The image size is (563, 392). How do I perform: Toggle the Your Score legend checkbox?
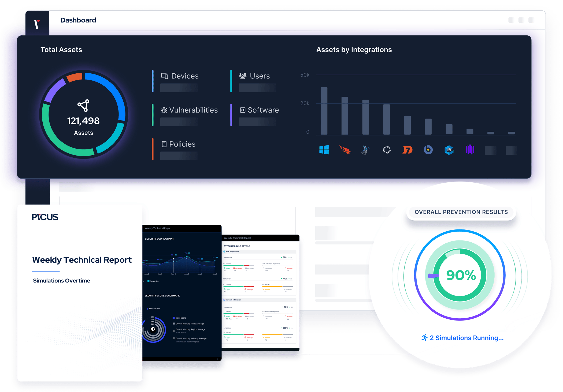point(174,318)
